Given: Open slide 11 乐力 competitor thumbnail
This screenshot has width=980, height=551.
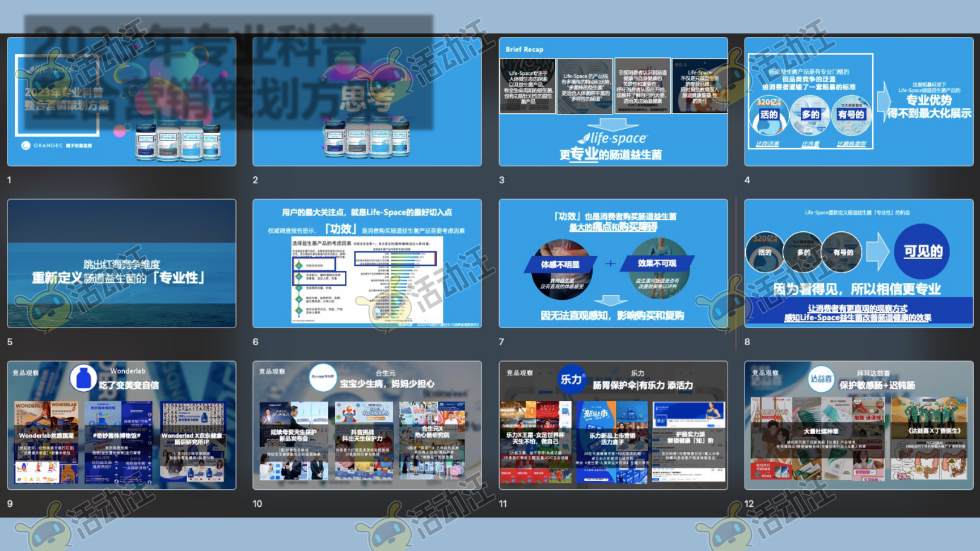Looking at the screenshot, I should point(613,425).
